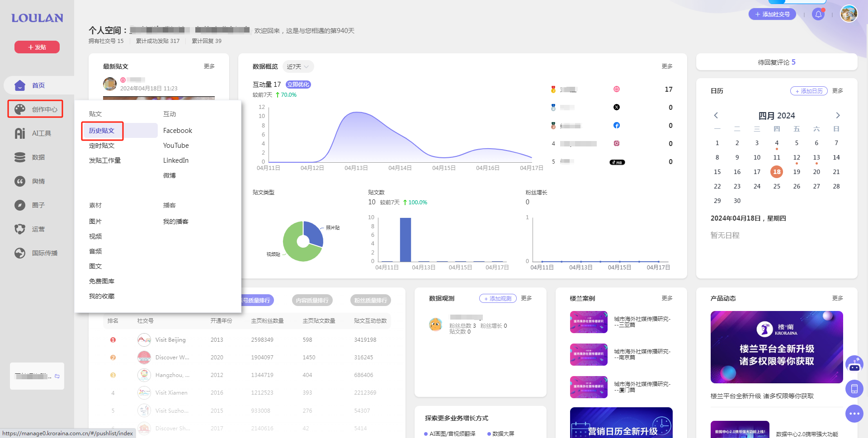Click the floating robot assistant icon

pyautogui.click(x=854, y=364)
